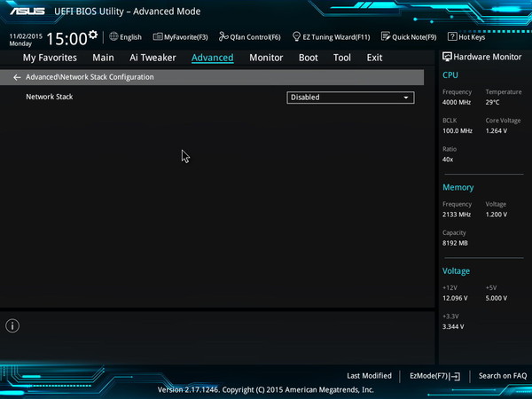This screenshot has width=532, height=399.
Task: Open the Network Stack dropdown
Action: [350, 98]
